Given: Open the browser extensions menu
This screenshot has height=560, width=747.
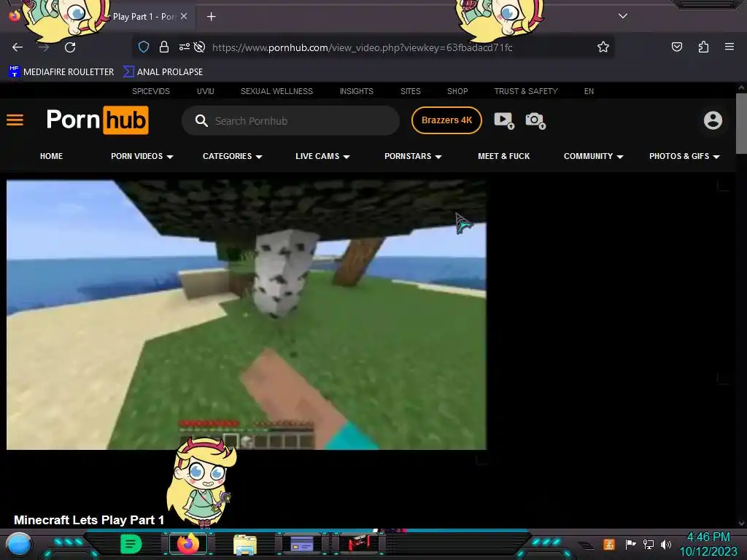Looking at the screenshot, I should (x=703, y=47).
